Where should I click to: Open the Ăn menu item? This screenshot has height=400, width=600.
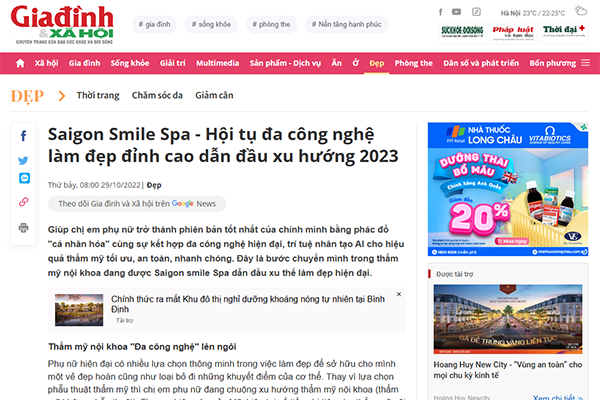(336, 63)
